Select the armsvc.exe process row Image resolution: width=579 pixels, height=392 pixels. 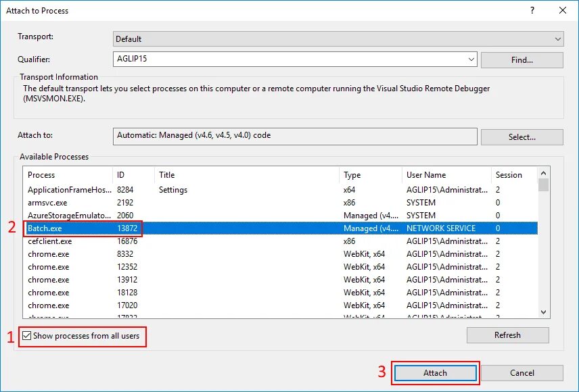coord(280,203)
